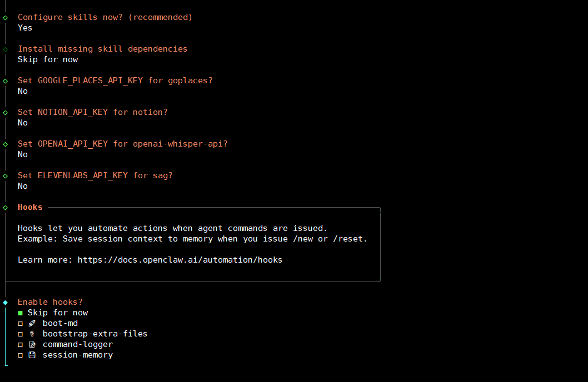Click the Enable hooks? prompt text
The image size is (588, 382).
pyautogui.click(x=50, y=302)
